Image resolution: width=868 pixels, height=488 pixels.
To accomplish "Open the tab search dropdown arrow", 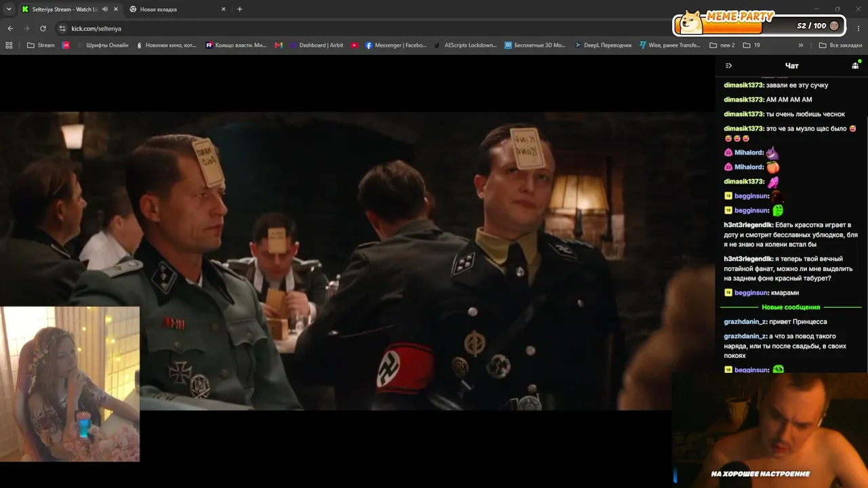I will [9, 9].
